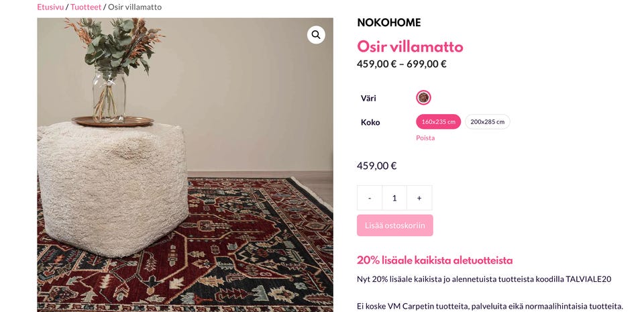The image size is (644, 312).
Task: Click the pink Osir villamatto product title
Action: 410,46
